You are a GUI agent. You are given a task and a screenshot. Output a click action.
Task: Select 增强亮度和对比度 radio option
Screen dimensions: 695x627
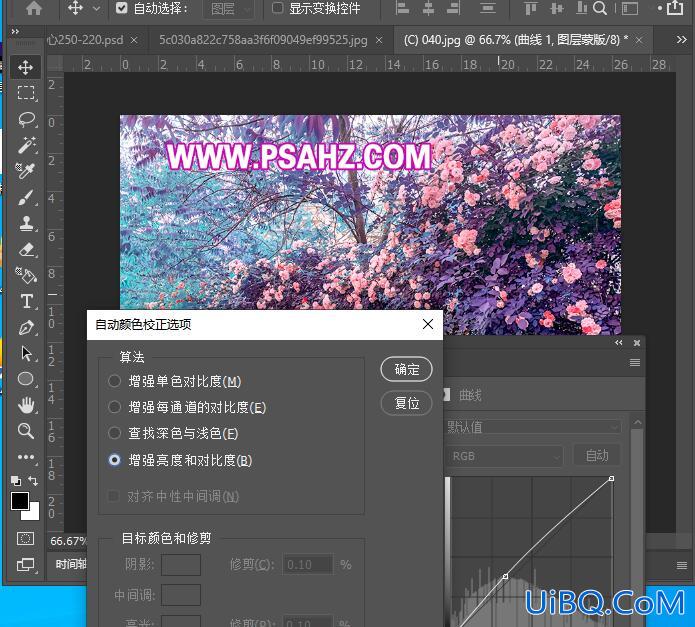tap(114, 460)
